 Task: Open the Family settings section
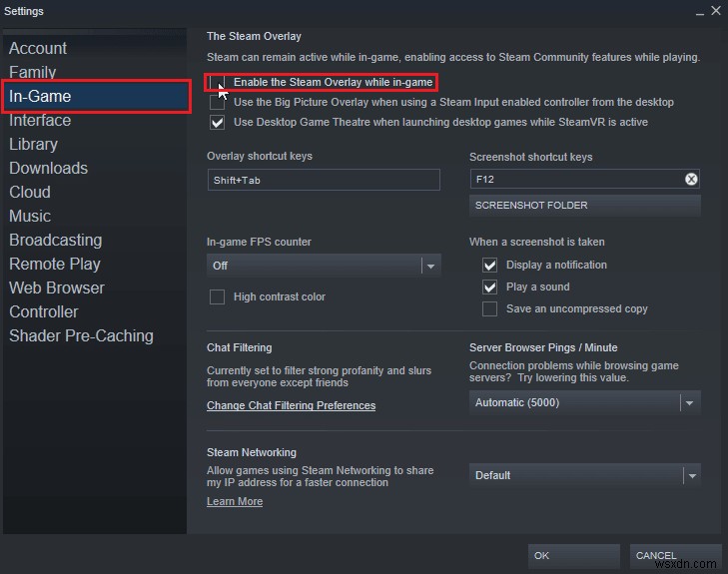click(x=33, y=73)
